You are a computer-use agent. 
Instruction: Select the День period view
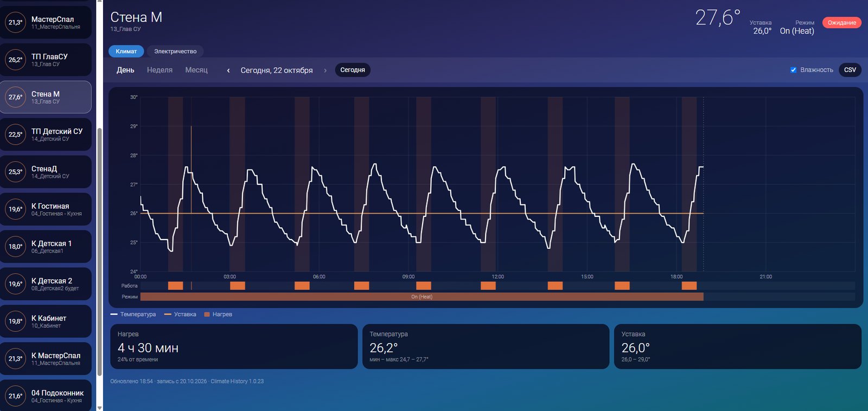coord(125,70)
